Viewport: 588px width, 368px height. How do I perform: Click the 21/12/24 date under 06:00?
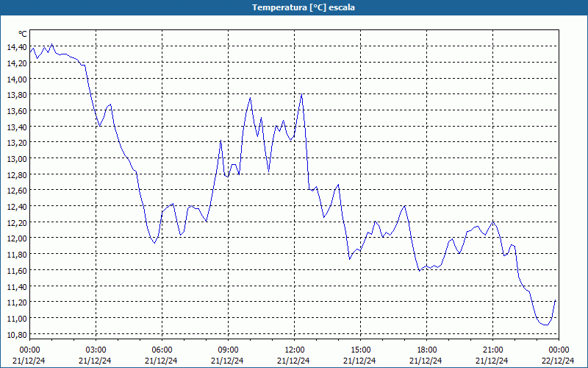coord(161,361)
